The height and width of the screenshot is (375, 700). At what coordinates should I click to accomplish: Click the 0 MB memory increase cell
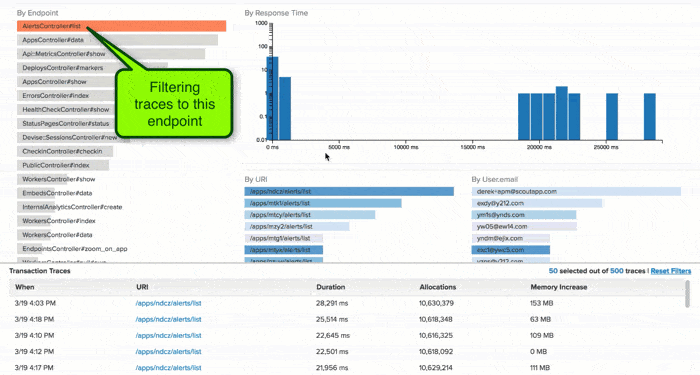pos(538,351)
